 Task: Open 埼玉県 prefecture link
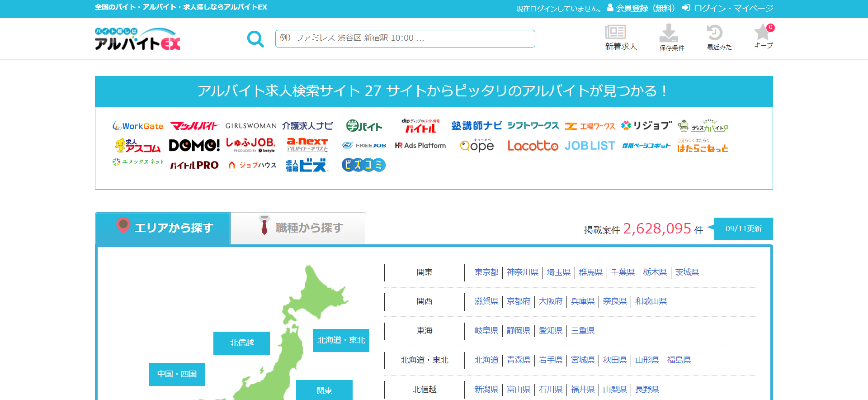point(558,272)
